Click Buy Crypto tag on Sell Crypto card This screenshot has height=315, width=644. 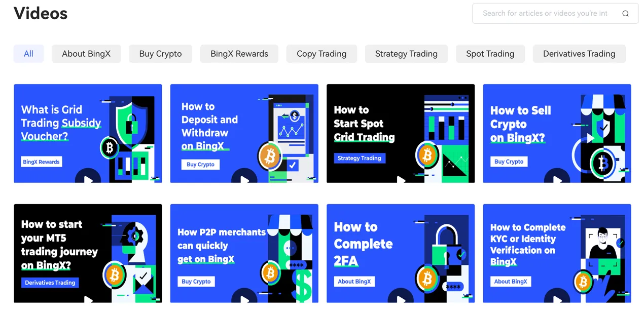(509, 162)
